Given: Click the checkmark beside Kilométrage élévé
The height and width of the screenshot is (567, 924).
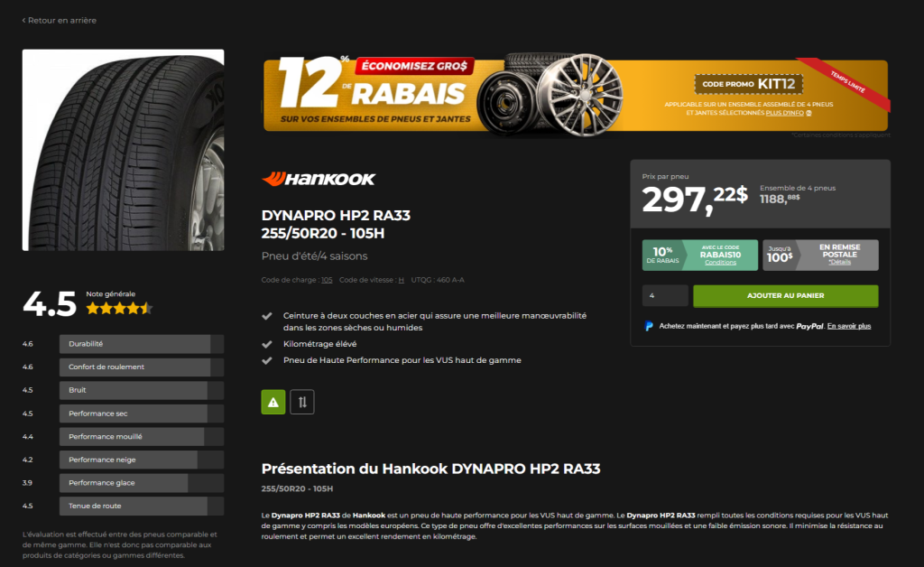Looking at the screenshot, I should pos(267,344).
